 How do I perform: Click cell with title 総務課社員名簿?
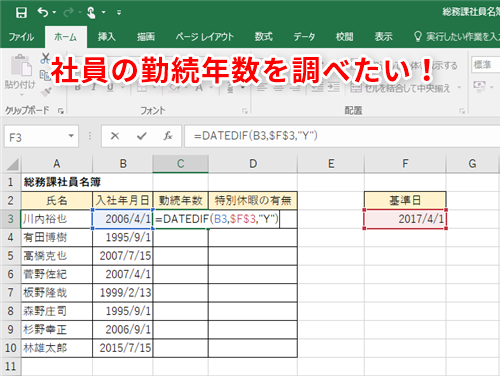coord(57,182)
